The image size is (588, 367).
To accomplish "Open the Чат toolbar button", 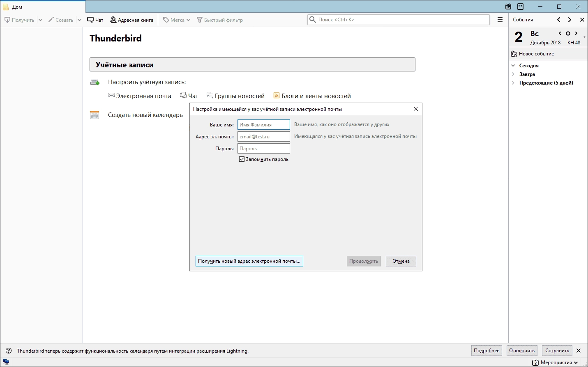I will pyautogui.click(x=95, y=20).
